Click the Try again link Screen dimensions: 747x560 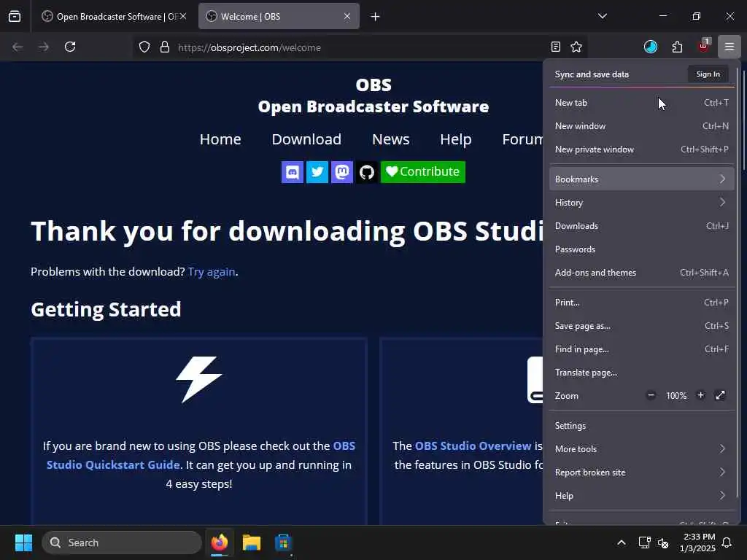coord(212,271)
